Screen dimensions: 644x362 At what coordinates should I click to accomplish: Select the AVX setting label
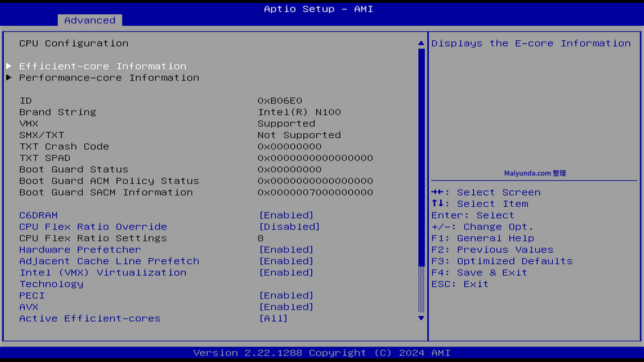point(29,307)
